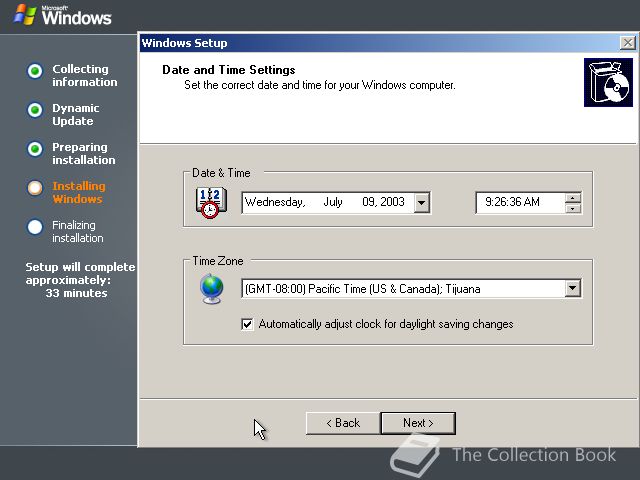Click the Next button
Image resolution: width=640 pixels, height=480 pixels.
tap(418, 423)
